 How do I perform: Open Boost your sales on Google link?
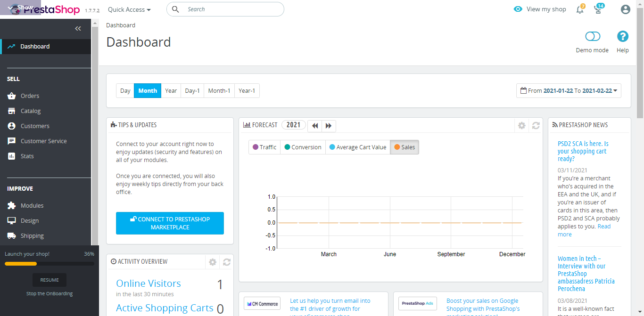pyautogui.click(x=483, y=307)
